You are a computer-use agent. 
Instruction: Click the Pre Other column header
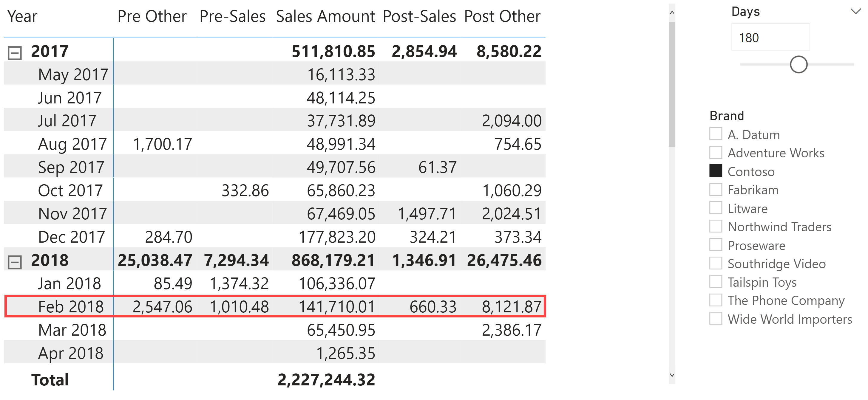coord(152,16)
